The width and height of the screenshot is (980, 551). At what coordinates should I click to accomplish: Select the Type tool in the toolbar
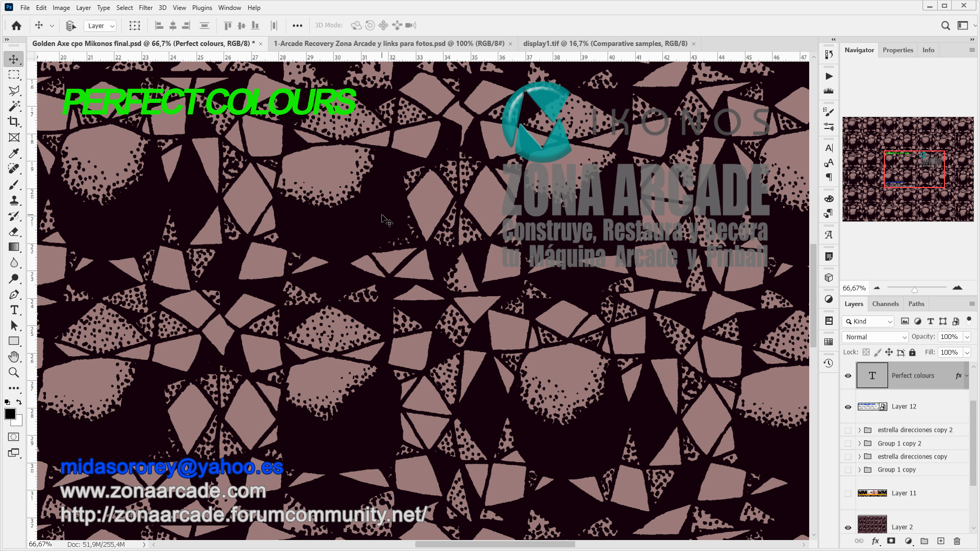14,310
